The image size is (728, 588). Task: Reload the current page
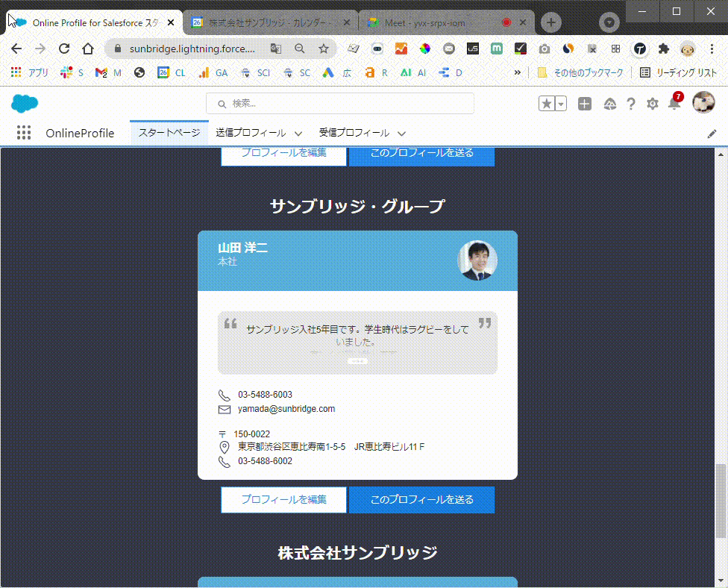coord(64,49)
